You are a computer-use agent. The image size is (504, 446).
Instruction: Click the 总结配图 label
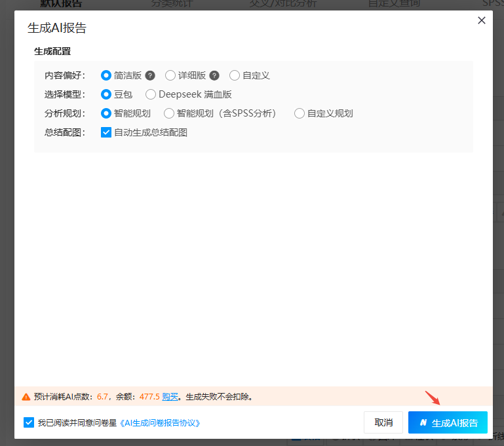(65, 132)
